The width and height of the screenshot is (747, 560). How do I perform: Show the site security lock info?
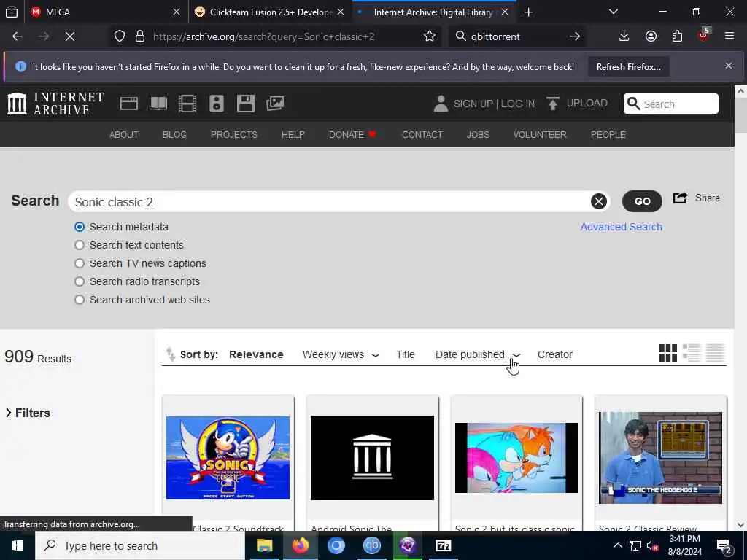tap(139, 36)
